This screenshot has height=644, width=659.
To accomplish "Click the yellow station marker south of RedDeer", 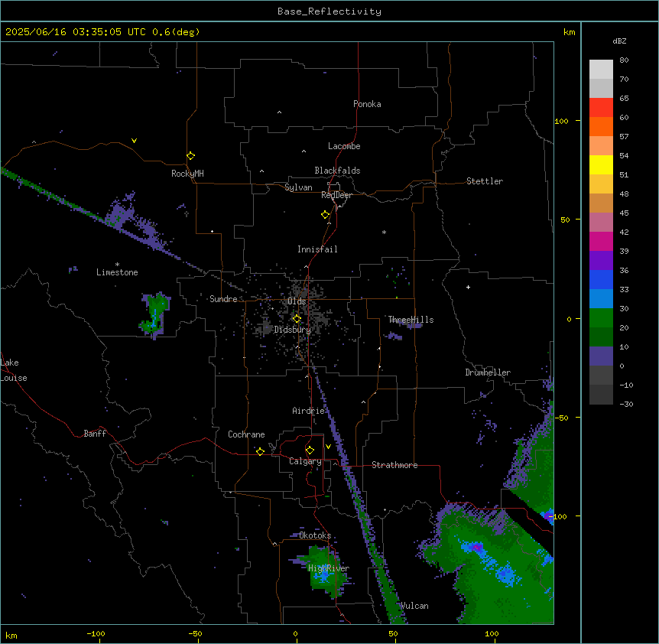I will (325, 214).
